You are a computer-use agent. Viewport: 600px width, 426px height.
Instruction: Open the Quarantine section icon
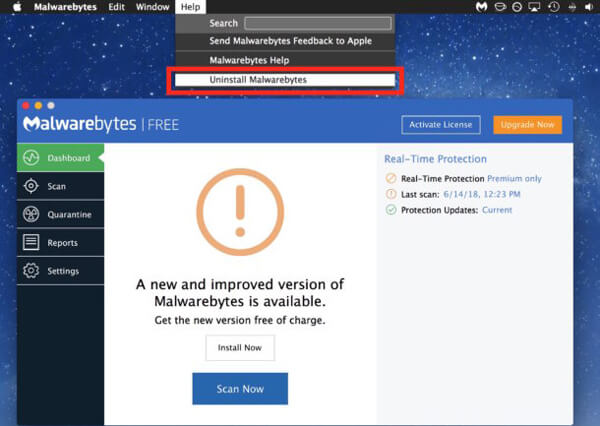pos(31,214)
